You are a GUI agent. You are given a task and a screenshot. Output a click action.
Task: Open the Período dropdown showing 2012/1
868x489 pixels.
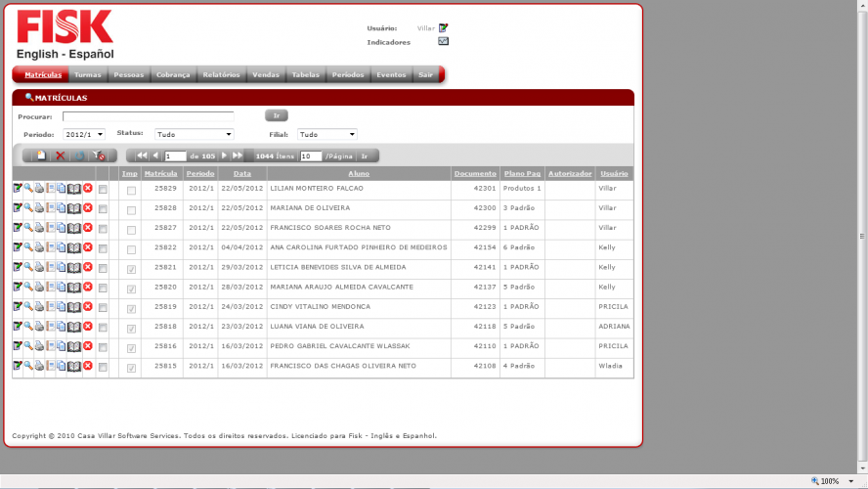[84, 135]
